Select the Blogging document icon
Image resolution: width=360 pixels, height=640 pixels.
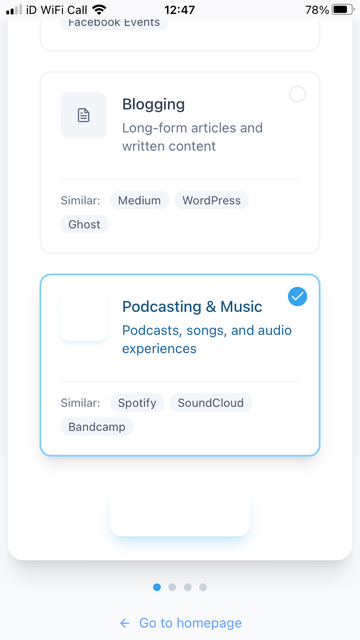coord(84,115)
